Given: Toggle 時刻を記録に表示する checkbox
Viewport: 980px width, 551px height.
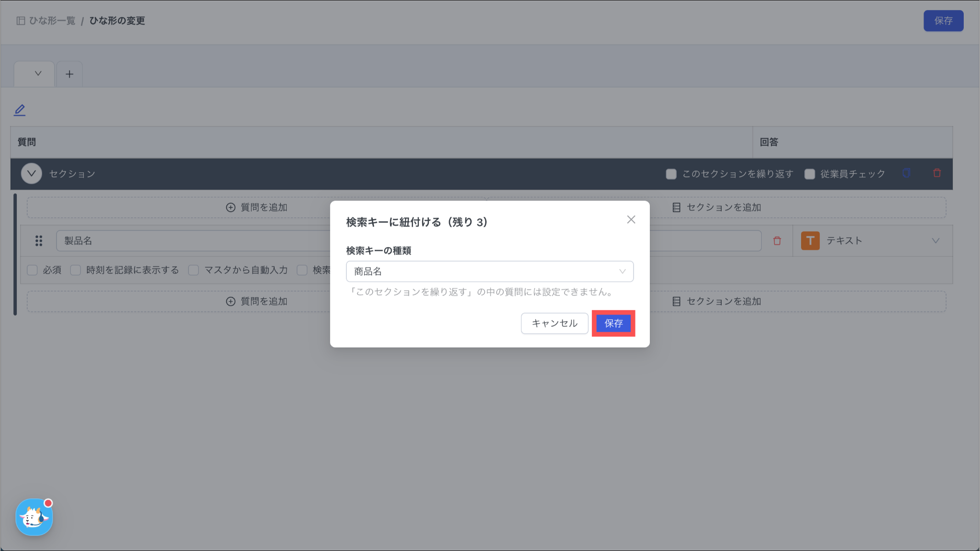Looking at the screenshot, I should 76,270.
